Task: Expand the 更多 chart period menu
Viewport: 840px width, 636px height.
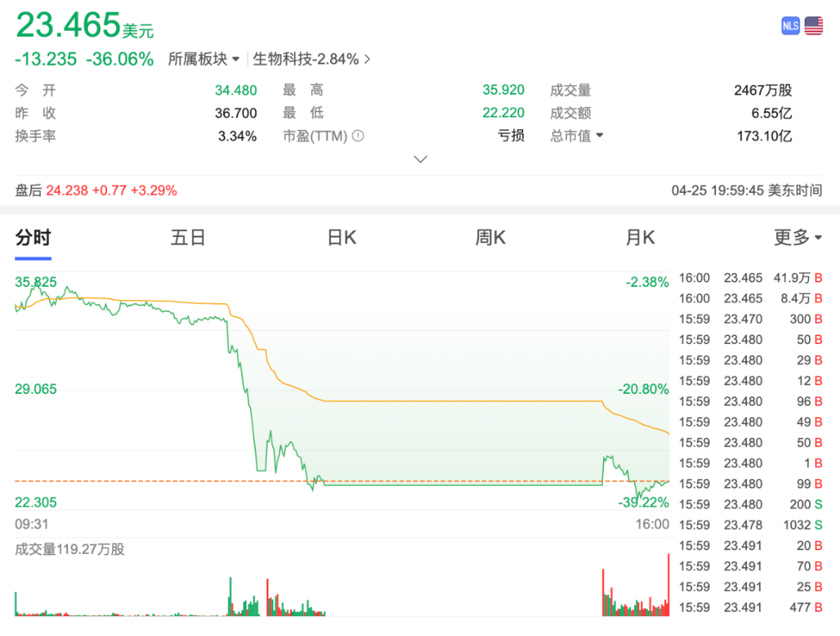Action: coord(797,238)
